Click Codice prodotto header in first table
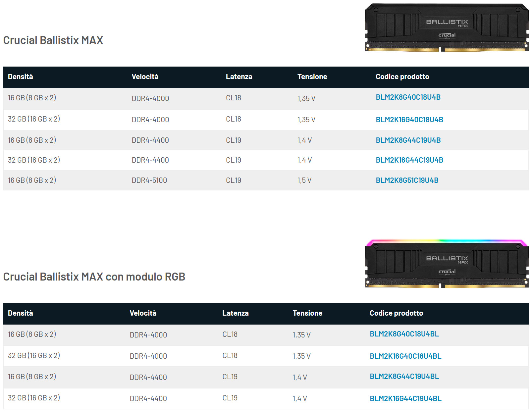Viewport: 532px width, 412px height. coord(402,77)
